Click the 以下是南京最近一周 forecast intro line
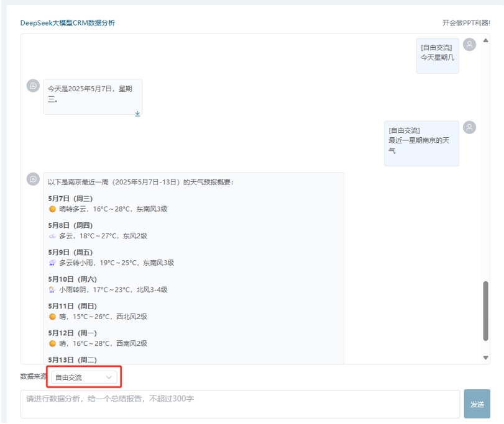The width and height of the screenshot is (504, 424). [x=141, y=182]
